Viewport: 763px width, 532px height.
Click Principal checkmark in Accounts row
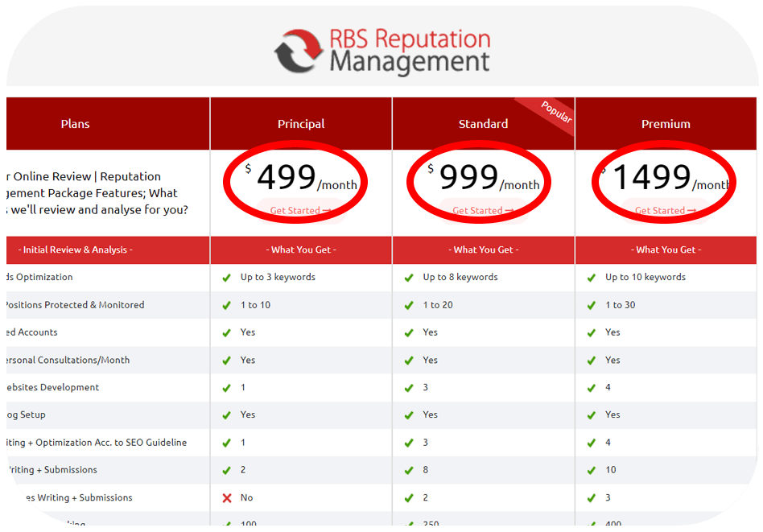tap(227, 333)
